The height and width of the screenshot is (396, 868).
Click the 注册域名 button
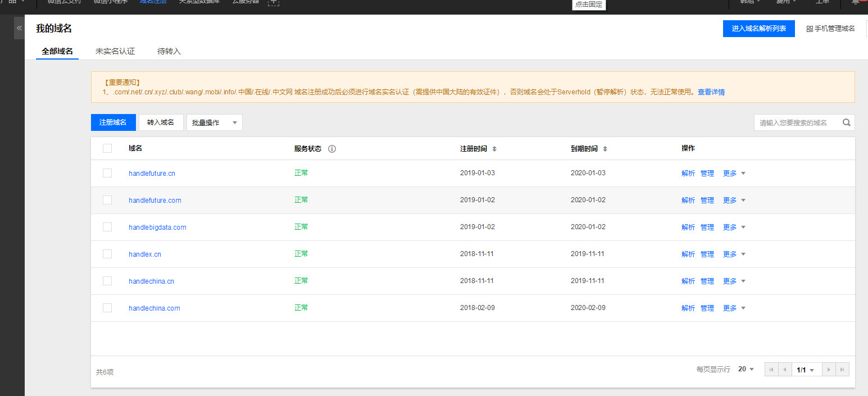point(113,122)
